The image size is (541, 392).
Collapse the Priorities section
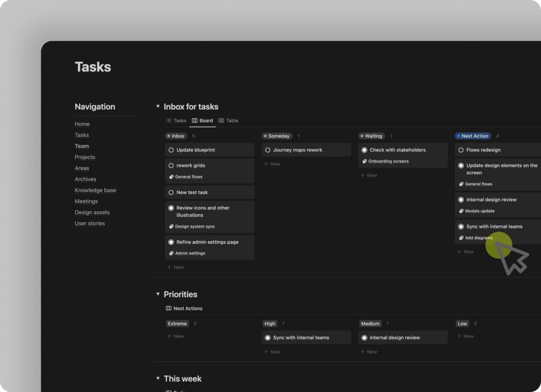(x=158, y=294)
